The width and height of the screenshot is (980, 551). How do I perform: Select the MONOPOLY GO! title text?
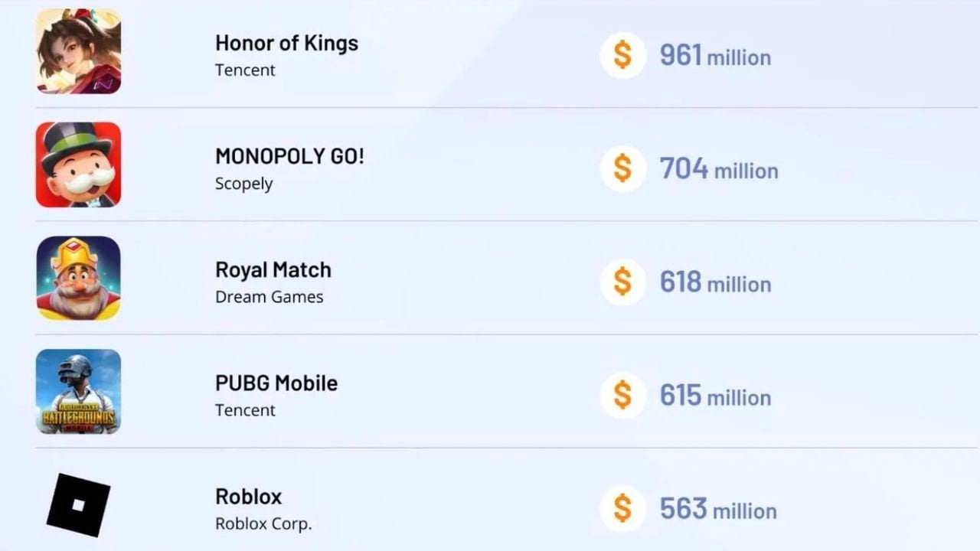pyautogui.click(x=289, y=156)
